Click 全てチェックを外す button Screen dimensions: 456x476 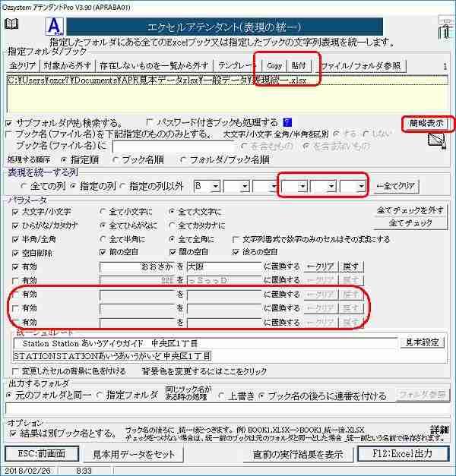click(x=410, y=210)
